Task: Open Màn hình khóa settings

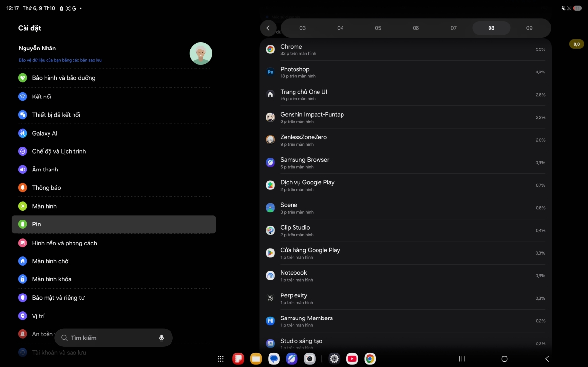Action: point(114,279)
